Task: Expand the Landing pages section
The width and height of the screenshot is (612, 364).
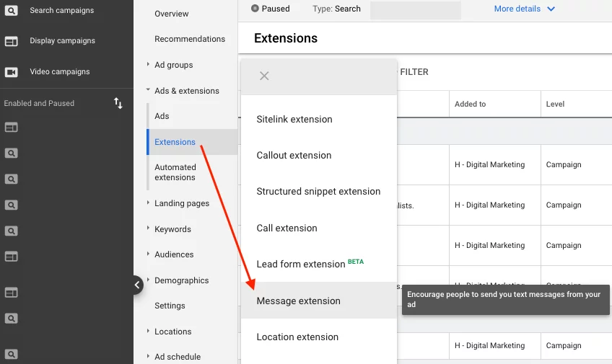Action: click(x=148, y=203)
